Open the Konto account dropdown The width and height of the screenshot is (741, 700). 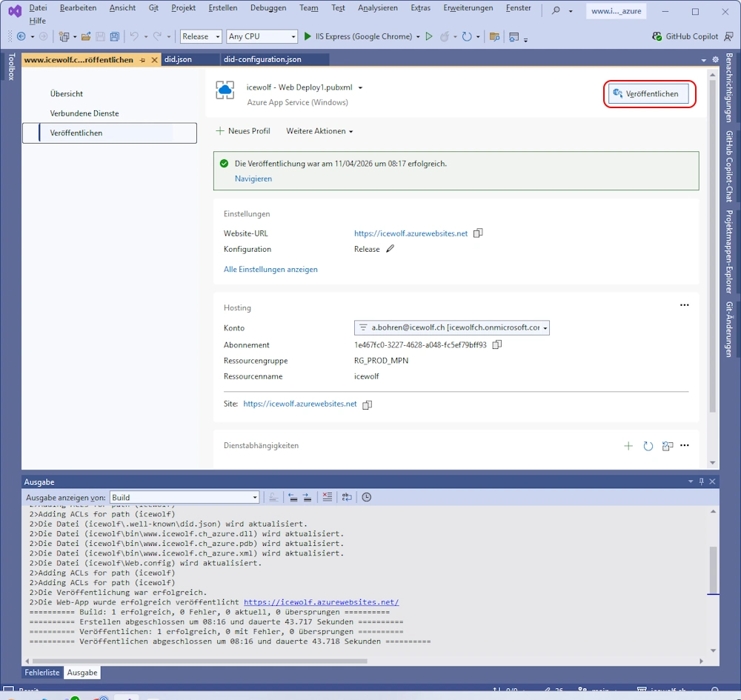click(545, 327)
